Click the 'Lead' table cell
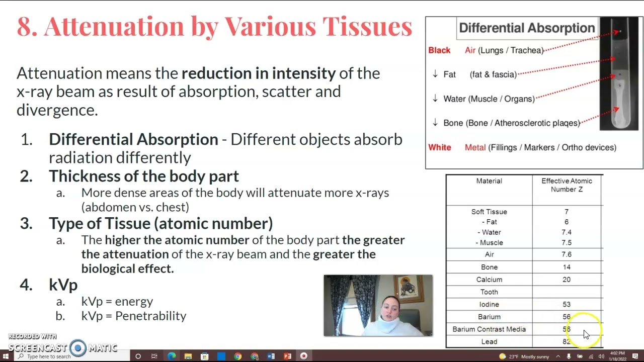The width and height of the screenshot is (644, 362). 489,342
